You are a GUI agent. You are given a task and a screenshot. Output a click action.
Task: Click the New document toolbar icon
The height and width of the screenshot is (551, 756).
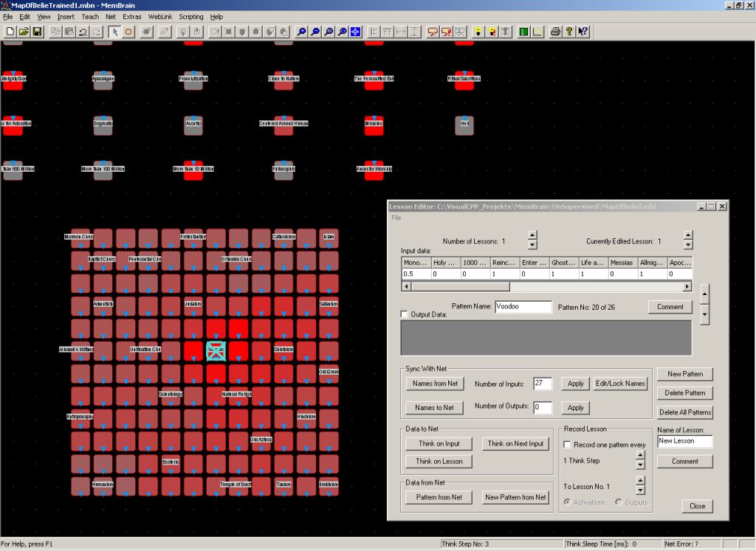click(10, 32)
